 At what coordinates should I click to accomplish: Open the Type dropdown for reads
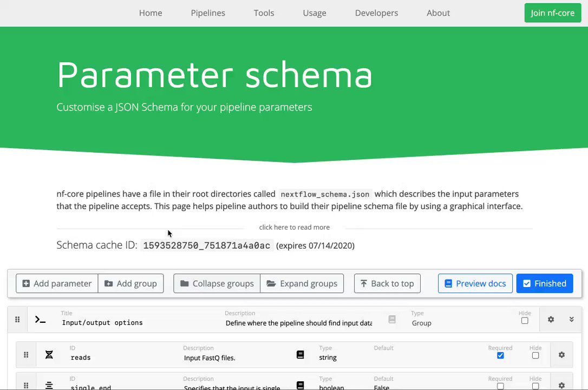[343, 357]
